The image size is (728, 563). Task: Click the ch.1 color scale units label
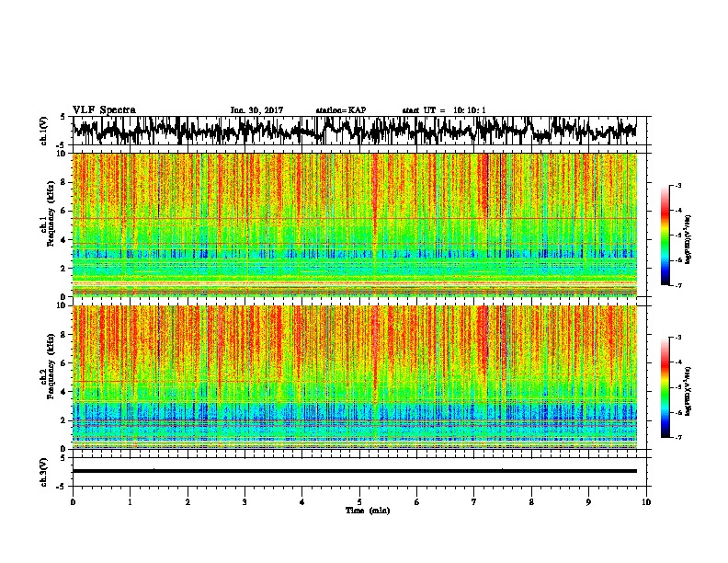688,240
